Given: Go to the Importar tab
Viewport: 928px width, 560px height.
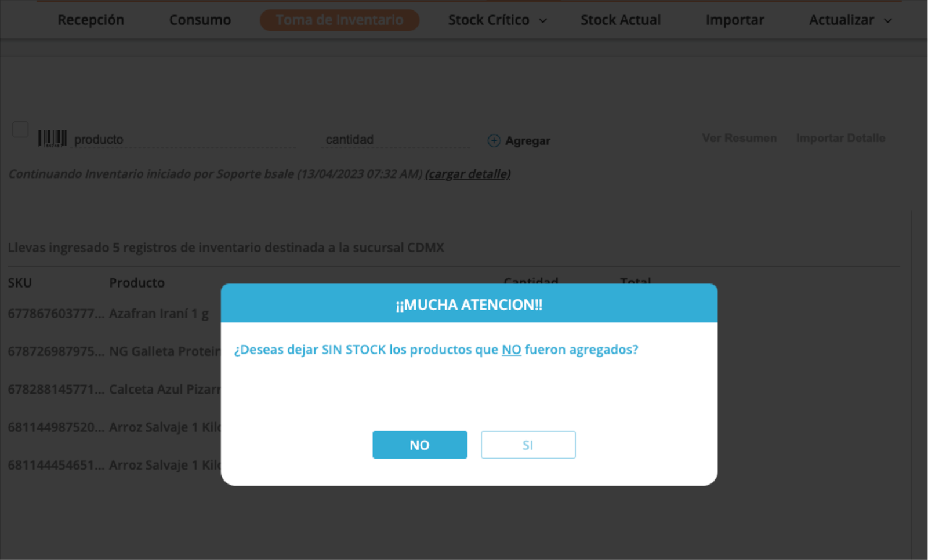Looking at the screenshot, I should tap(735, 20).
